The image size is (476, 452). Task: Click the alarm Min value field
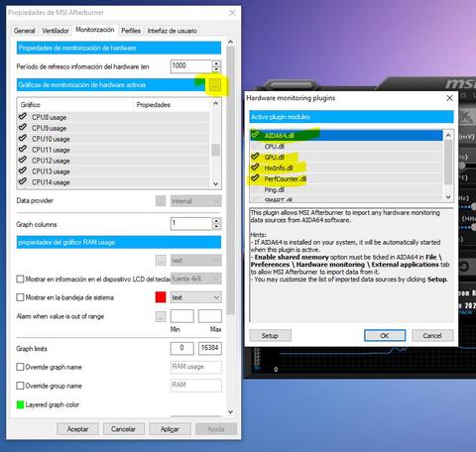point(182,316)
